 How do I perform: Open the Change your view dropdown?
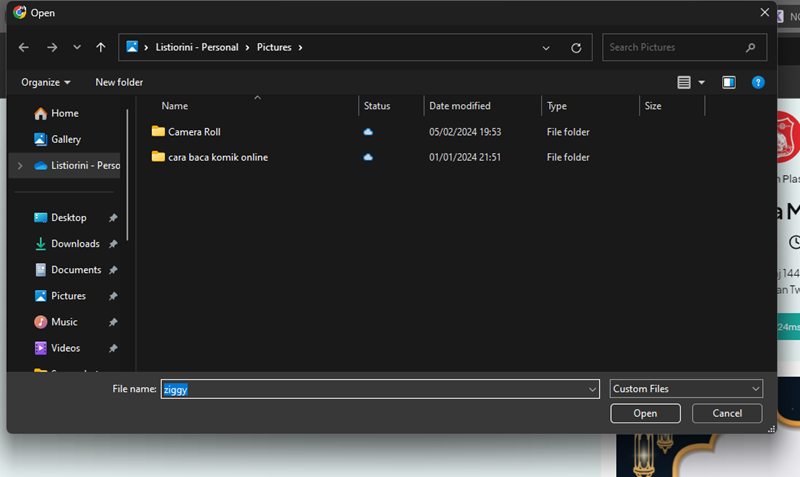pos(701,82)
